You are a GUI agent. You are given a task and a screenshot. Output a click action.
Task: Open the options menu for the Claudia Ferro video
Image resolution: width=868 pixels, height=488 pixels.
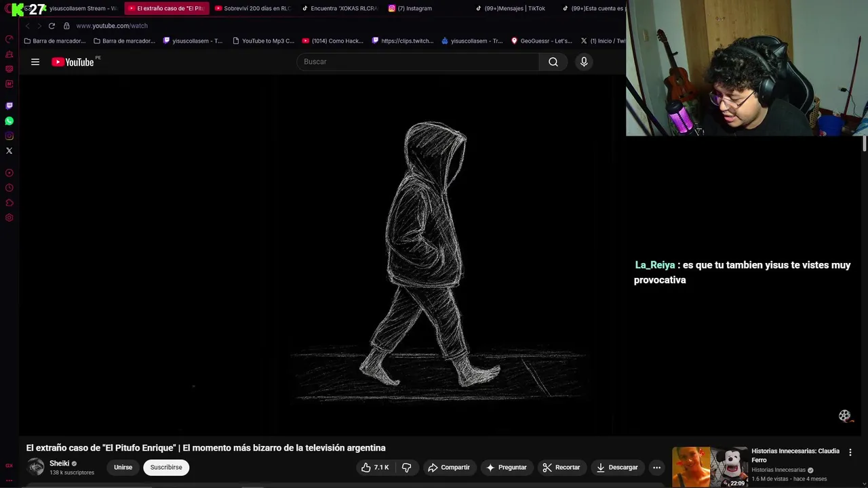(x=850, y=452)
